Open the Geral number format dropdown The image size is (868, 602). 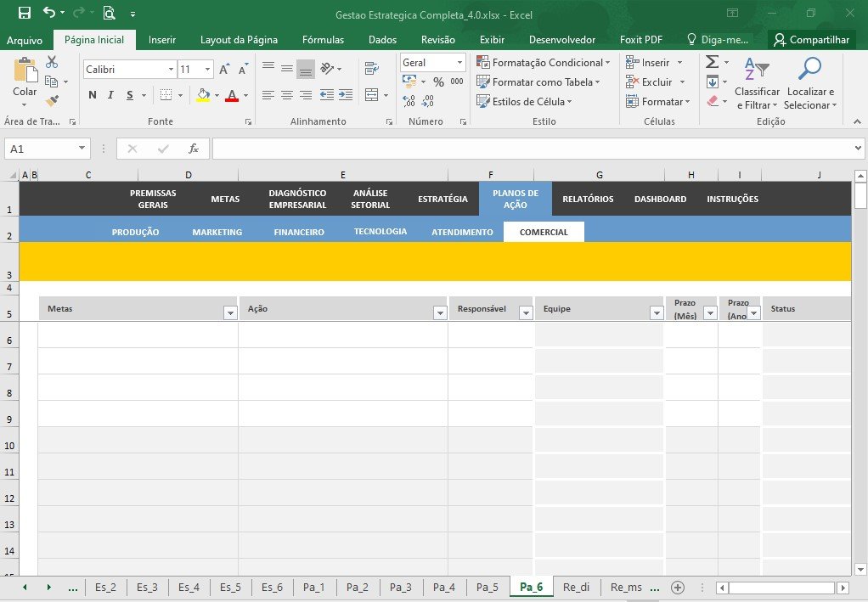coord(459,63)
